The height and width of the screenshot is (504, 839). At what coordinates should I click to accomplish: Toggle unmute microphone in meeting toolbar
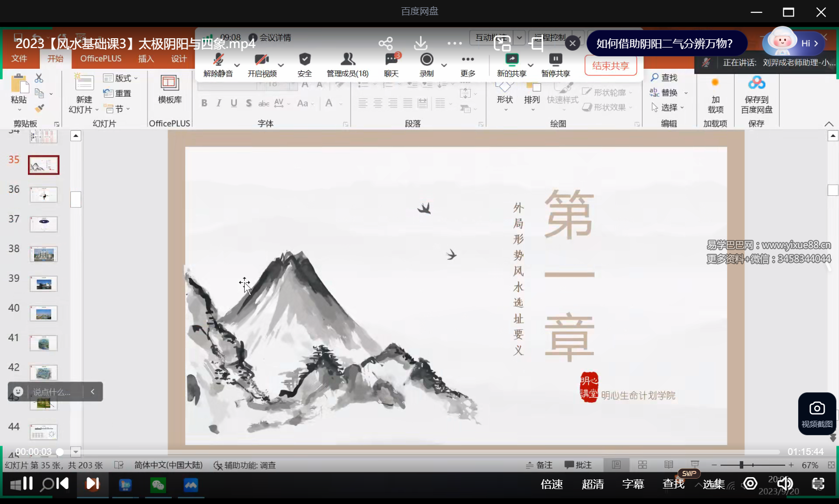point(218,59)
